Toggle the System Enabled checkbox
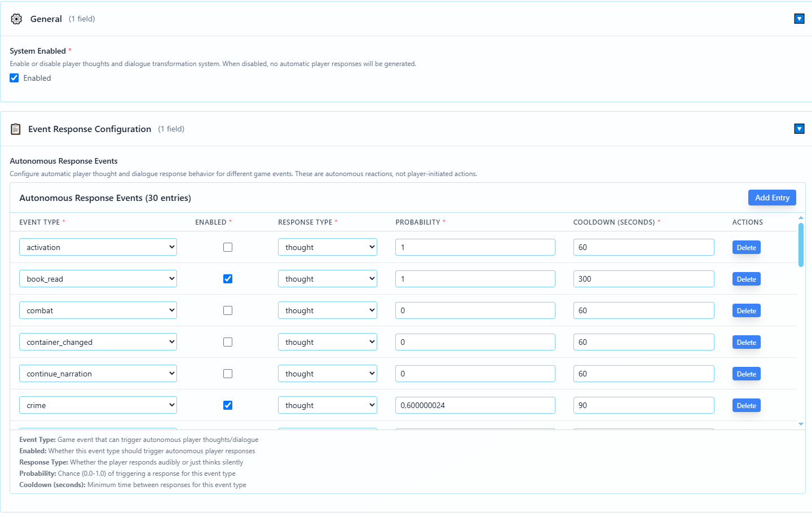Image resolution: width=812 pixels, height=517 pixels. [15, 78]
